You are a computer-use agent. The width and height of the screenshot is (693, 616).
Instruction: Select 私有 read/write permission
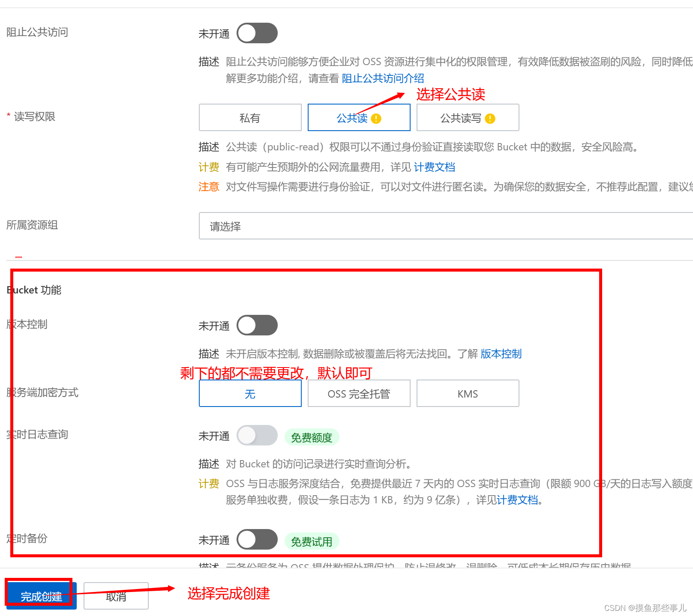tap(250, 117)
